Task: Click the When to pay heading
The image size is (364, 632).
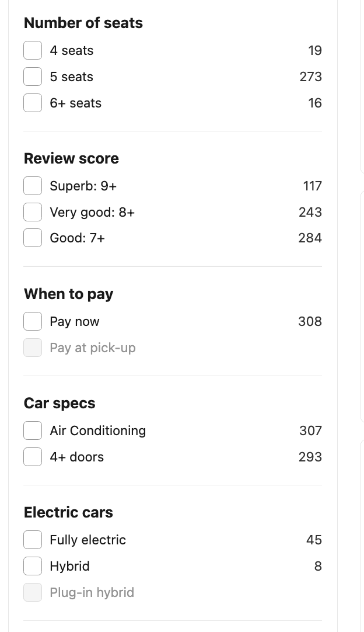Action: point(69,294)
